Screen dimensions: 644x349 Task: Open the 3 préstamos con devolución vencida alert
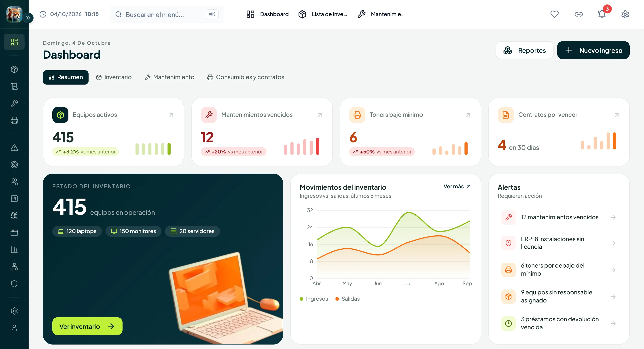(559, 323)
